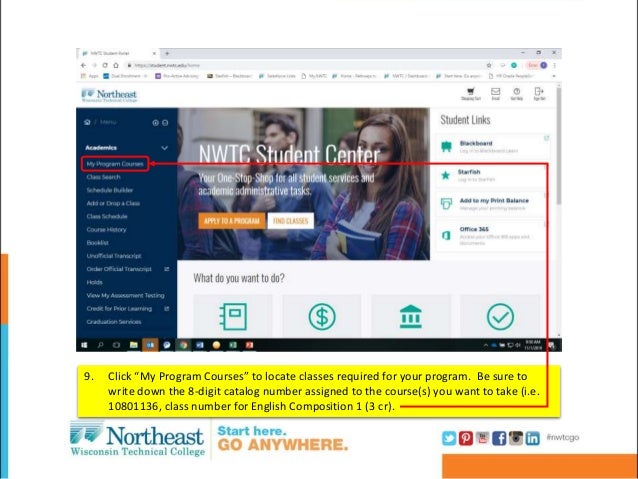Screen dimensions: 638x479
Task: Click the taskbar search magnifier
Action: tap(101, 345)
